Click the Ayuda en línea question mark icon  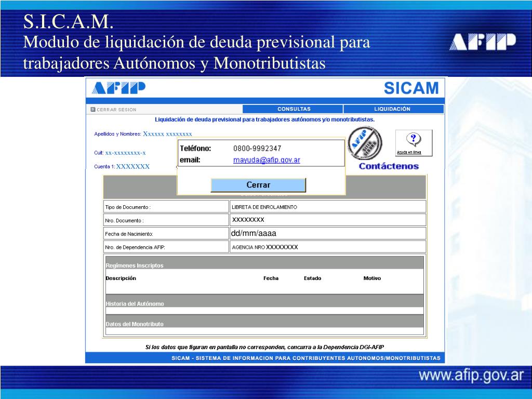(414, 143)
